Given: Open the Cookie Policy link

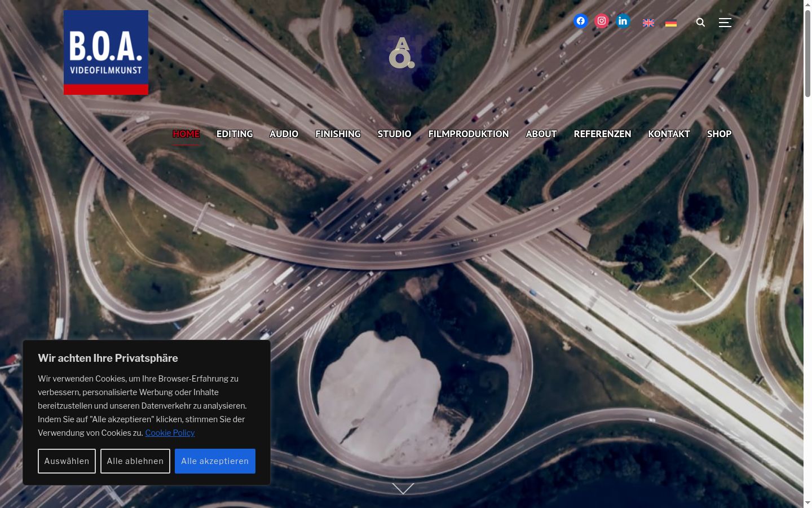Looking at the screenshot, I should click(170, 433).
